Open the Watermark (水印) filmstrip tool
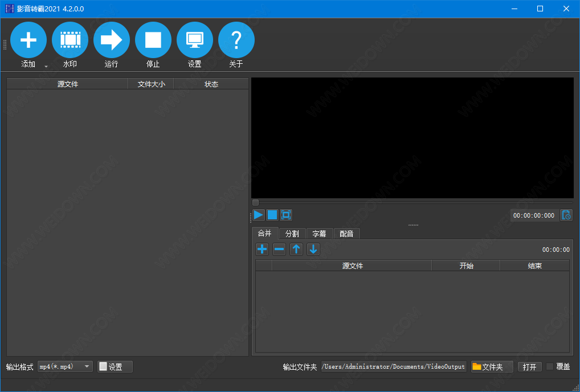 [x=70, y=40]
